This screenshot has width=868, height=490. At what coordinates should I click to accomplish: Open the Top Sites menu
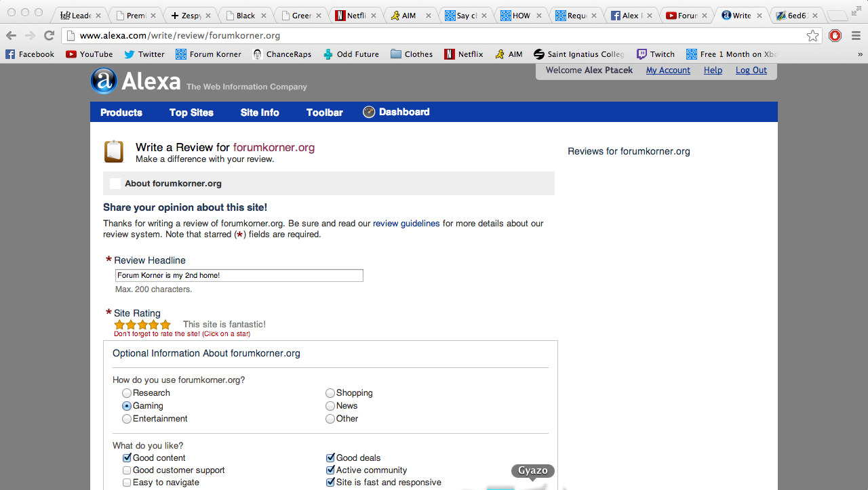coord(191,113)
